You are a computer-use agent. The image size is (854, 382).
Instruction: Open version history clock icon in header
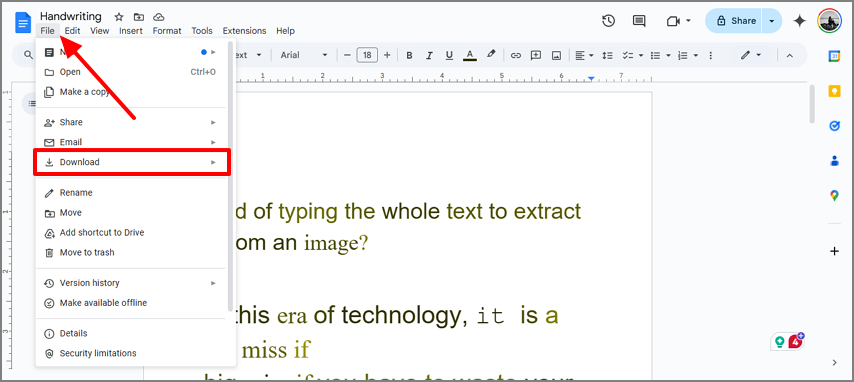click(608, 21)
